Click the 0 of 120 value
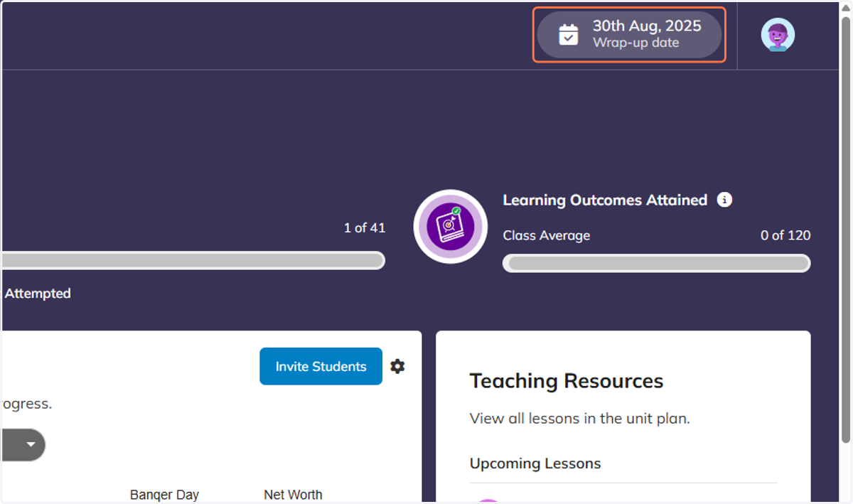The image size is (853, 504). click(x=785, y=235)
